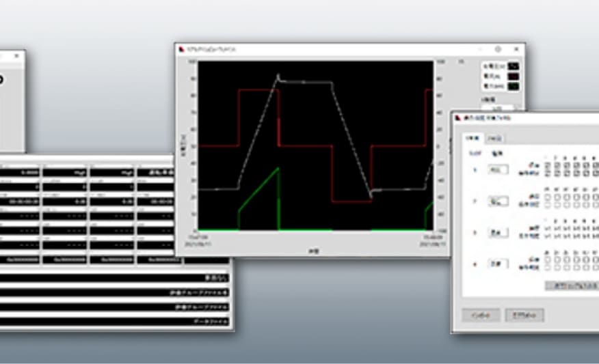Click the red app icon in settings dialog title bar
This screenshot has height=364, width=599.
coord(458,118)
